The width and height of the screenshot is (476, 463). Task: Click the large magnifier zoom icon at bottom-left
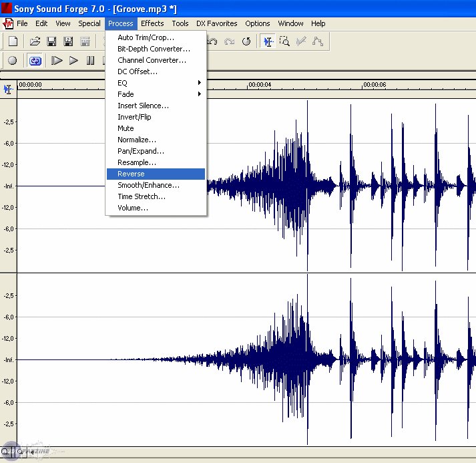click(5, 452)
